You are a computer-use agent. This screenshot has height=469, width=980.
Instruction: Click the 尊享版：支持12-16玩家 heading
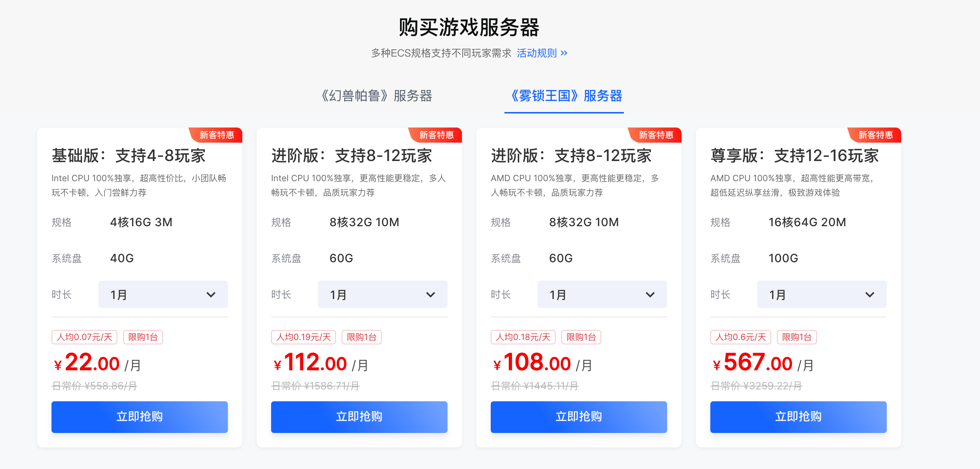(794, 156)
